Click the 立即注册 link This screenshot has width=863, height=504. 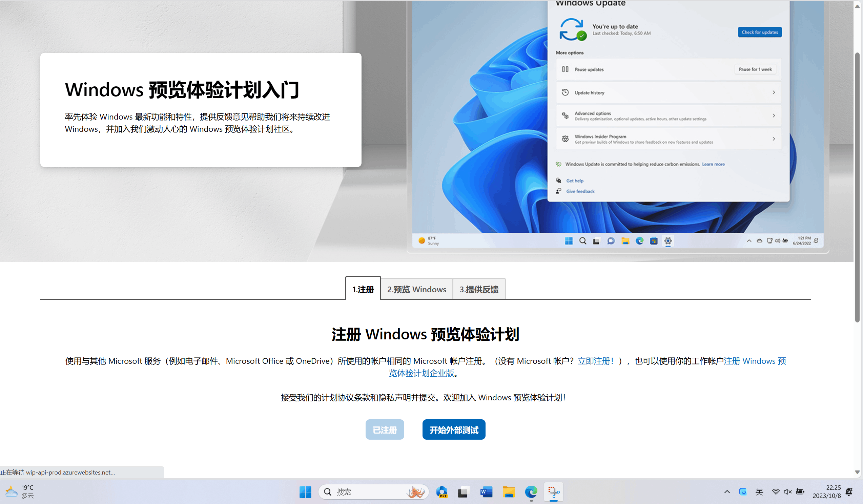(595, 361)
